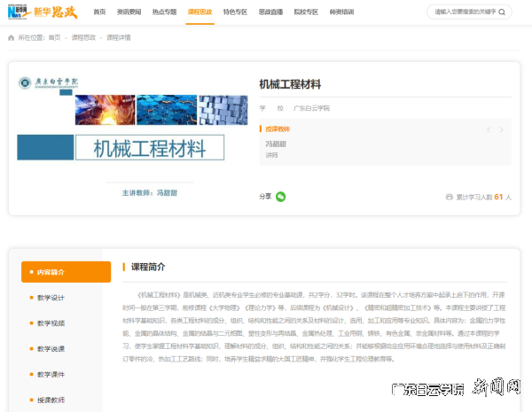Open the 教学视频 sidebar tab
Image resolution: width=532 pixels, height=412 pixels.
[51, 323]
